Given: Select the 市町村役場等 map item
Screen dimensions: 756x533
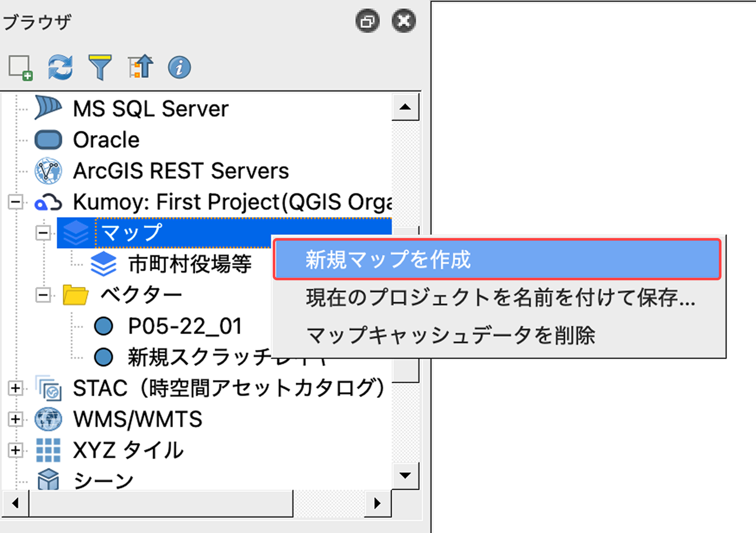Looking at the screenshot, I should click(x=189, y=264).
